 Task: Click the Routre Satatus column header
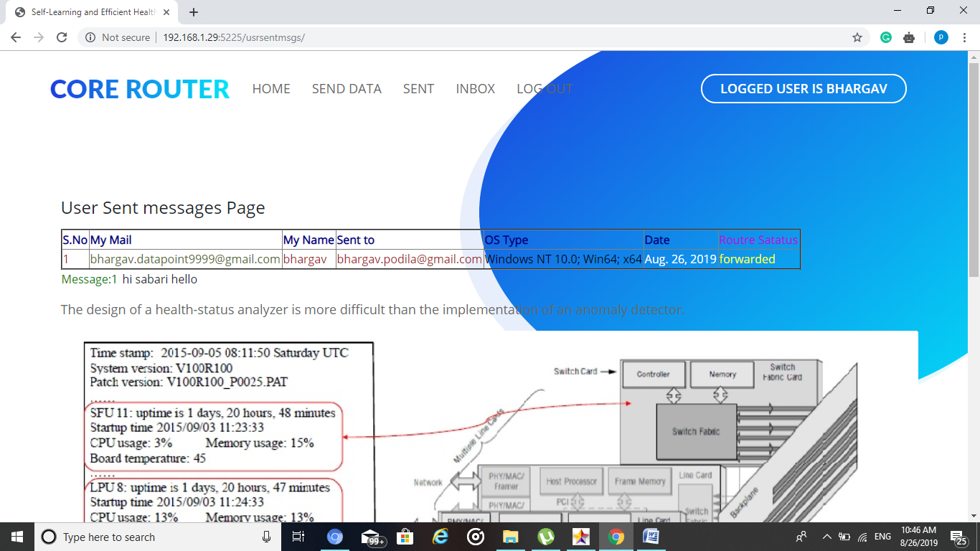(x=758, y=240)
